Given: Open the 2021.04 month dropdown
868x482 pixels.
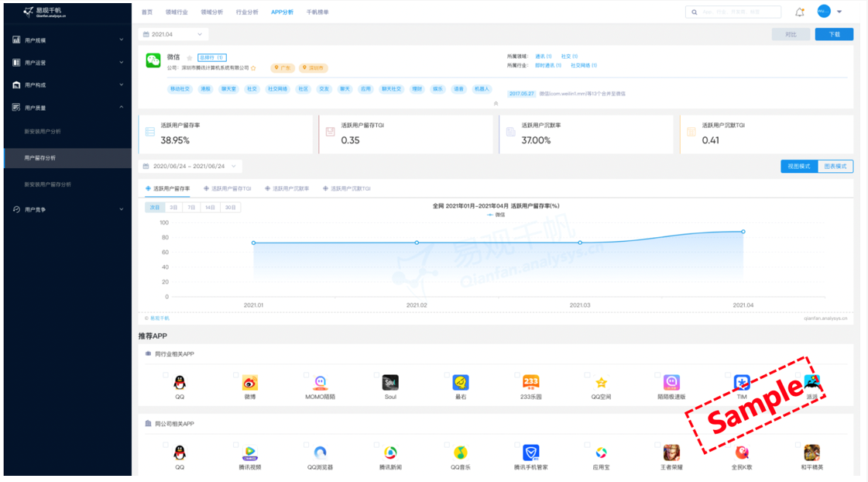Looking at the screenshot, I should click(173, 35).
